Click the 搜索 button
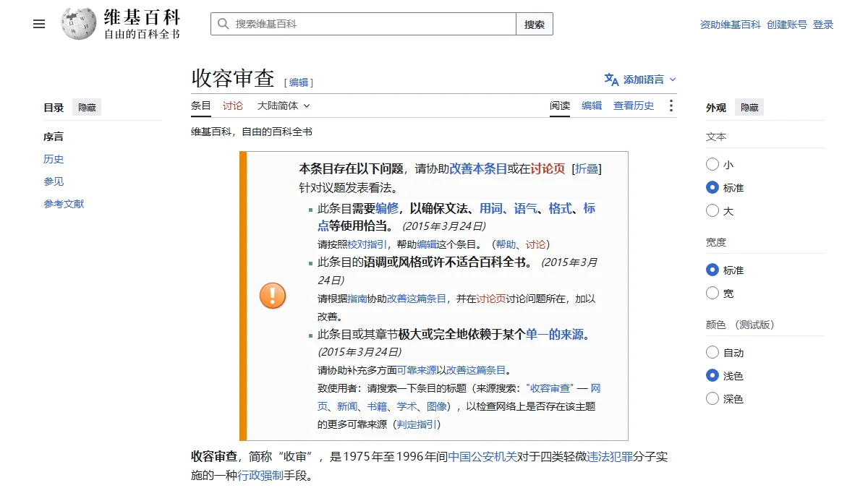Image resolution: width=868 pixels, height=488 pixels. coord(535,24)
